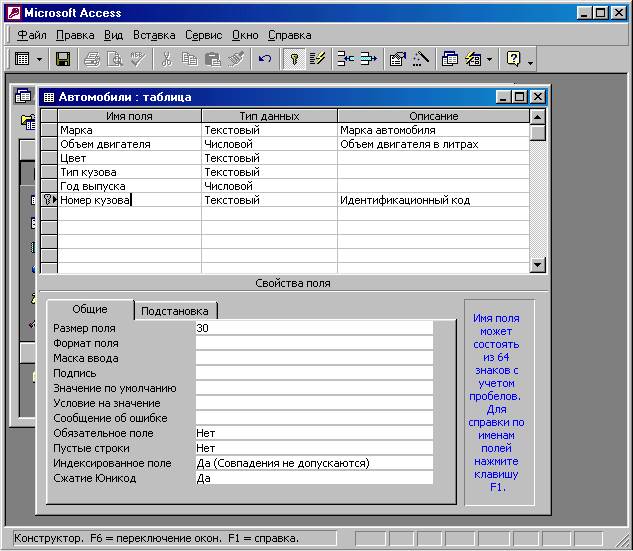633x551 pixels.
Task: Expand the New Object dropdown arrow
Action: click(x=490, y=59)
